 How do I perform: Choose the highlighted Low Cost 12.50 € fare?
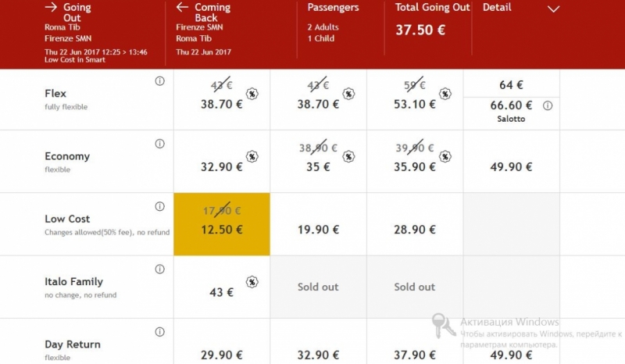pyautogui.click(x=222, y=224)
